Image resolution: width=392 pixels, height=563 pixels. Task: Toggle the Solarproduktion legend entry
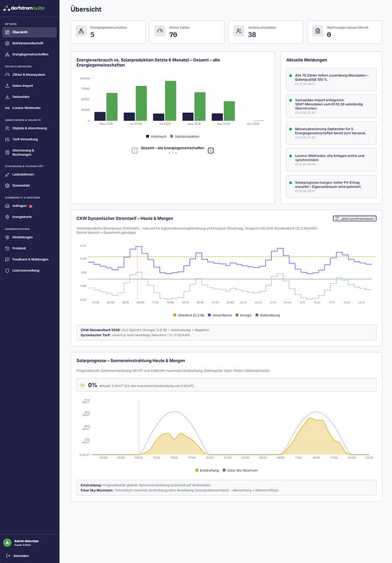[185, 136]
